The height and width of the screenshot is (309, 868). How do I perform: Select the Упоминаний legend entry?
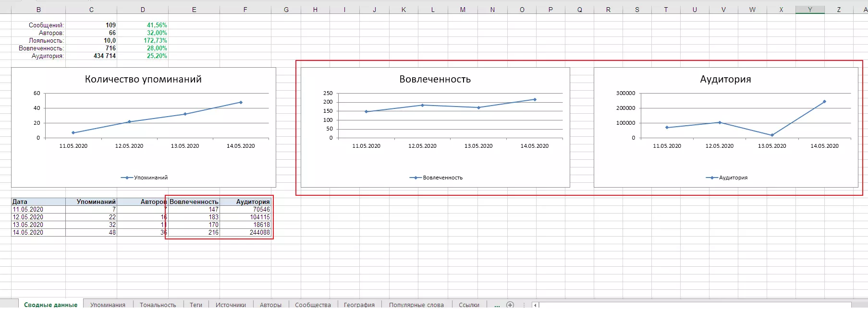coord(144,178)
